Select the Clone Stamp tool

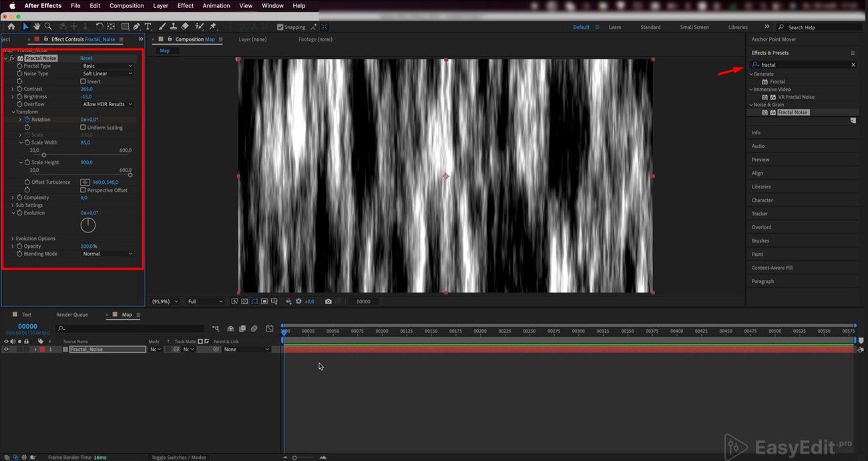click(x=173, y=27)
